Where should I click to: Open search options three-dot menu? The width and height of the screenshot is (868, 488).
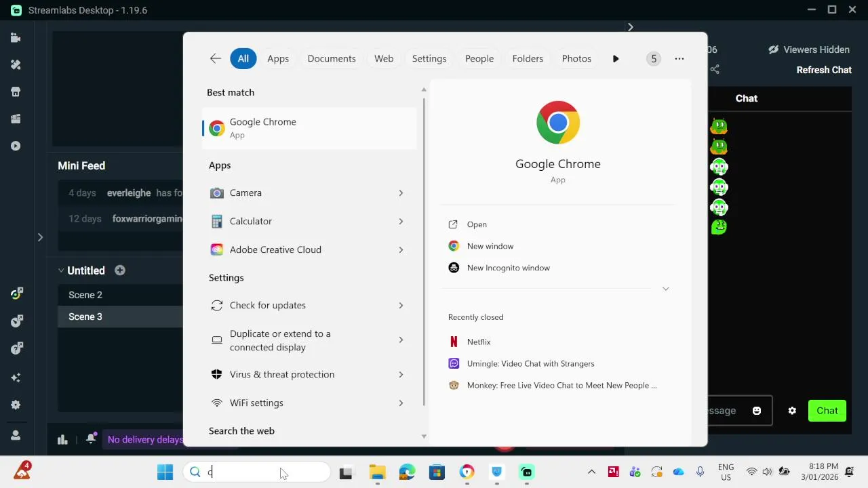pos(679,59)
